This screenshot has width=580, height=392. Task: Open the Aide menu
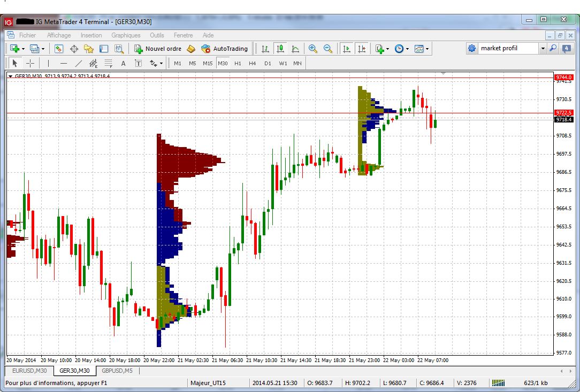coord(208,35)
